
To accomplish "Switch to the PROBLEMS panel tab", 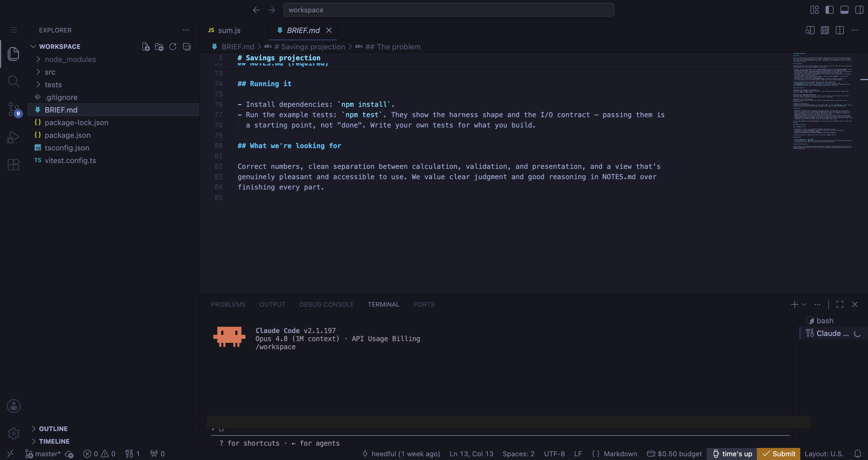I will point(228,304).
